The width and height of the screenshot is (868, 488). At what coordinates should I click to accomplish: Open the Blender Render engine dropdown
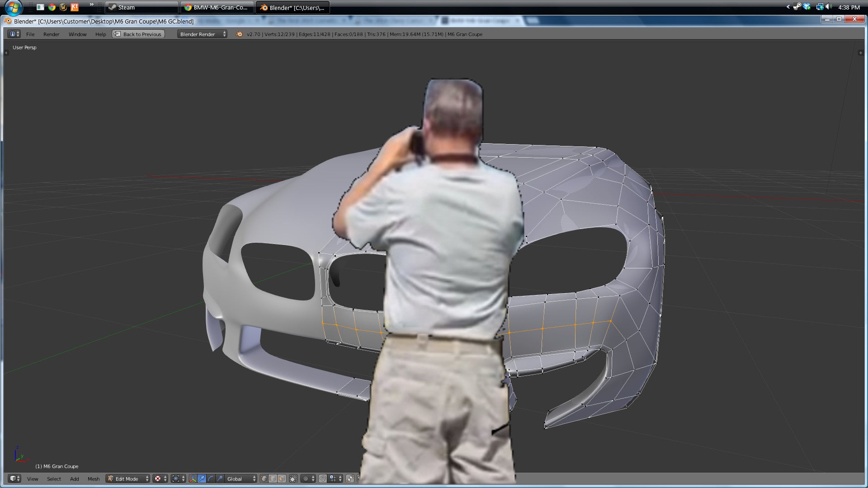[x=202, y=34]
